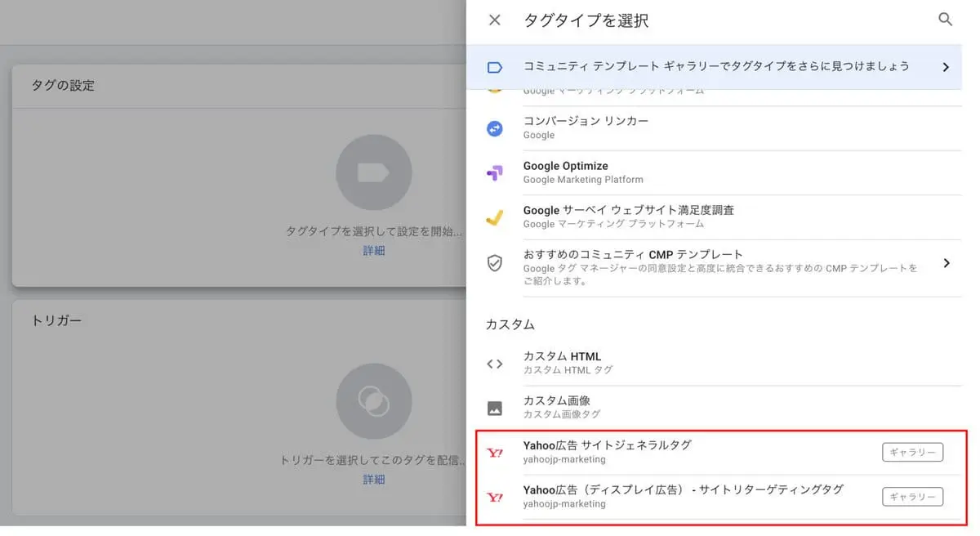Select the カスタム画像 tag icon
The image size is (980, 536).
pyautogui.click(x=494, y=406)
